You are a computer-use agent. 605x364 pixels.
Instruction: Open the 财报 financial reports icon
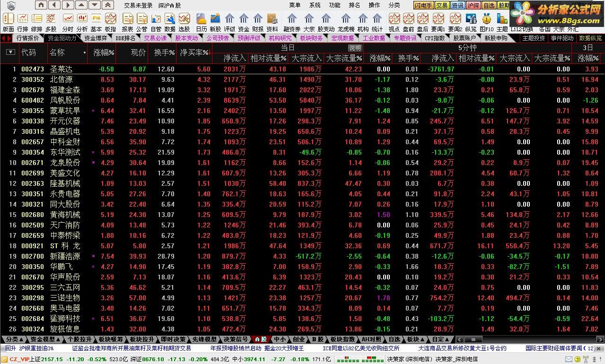point(258,22)
